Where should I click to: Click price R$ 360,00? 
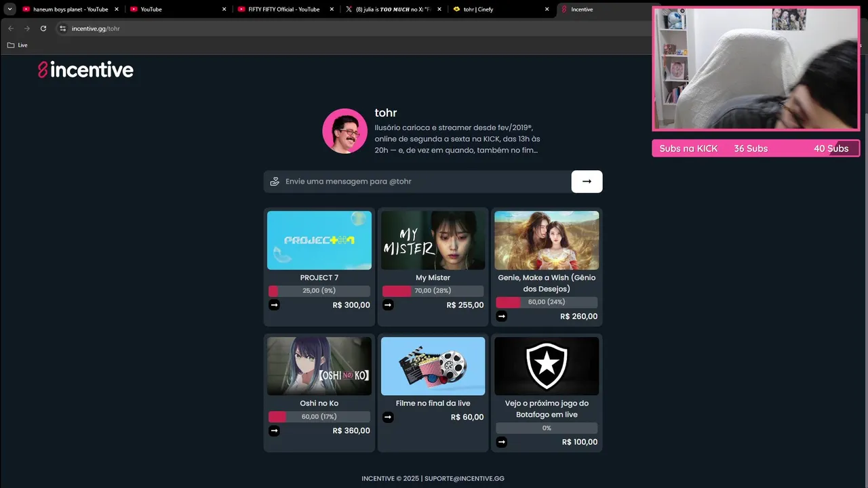pos(351,430)
